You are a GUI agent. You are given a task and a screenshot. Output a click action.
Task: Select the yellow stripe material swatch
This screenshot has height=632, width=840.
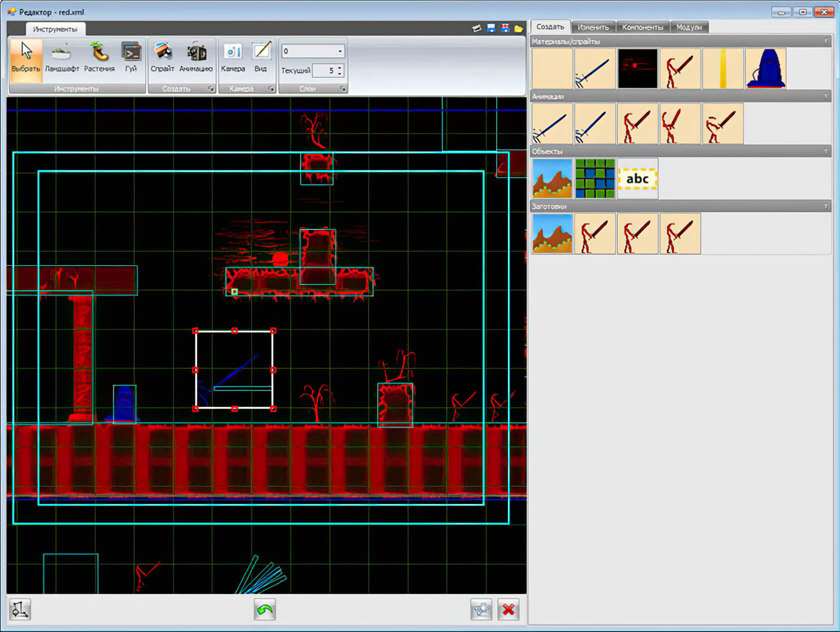[x=722, y=68]
